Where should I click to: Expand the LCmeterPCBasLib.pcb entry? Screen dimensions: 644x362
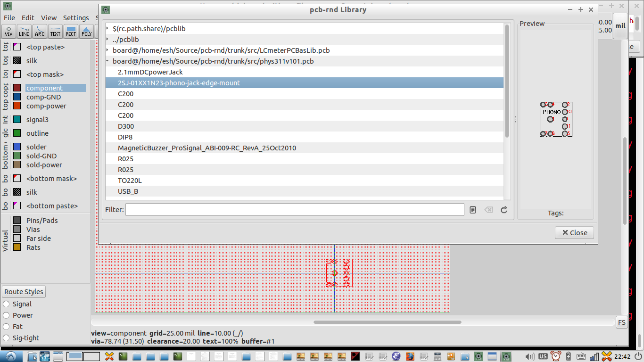click(x=107, y=50)
